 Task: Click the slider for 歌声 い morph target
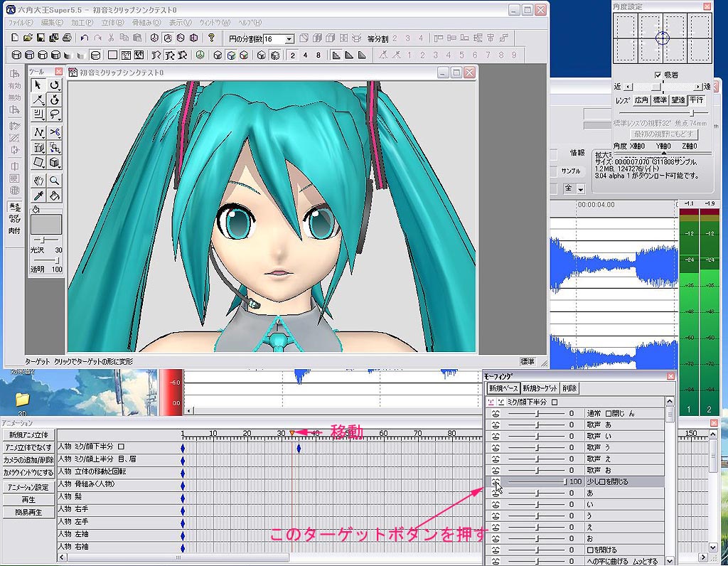point(536,436)
